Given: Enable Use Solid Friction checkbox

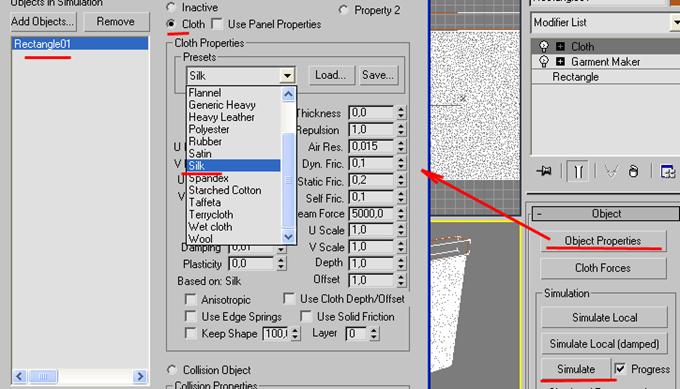Looking at the screenshot, I should 306,317.
